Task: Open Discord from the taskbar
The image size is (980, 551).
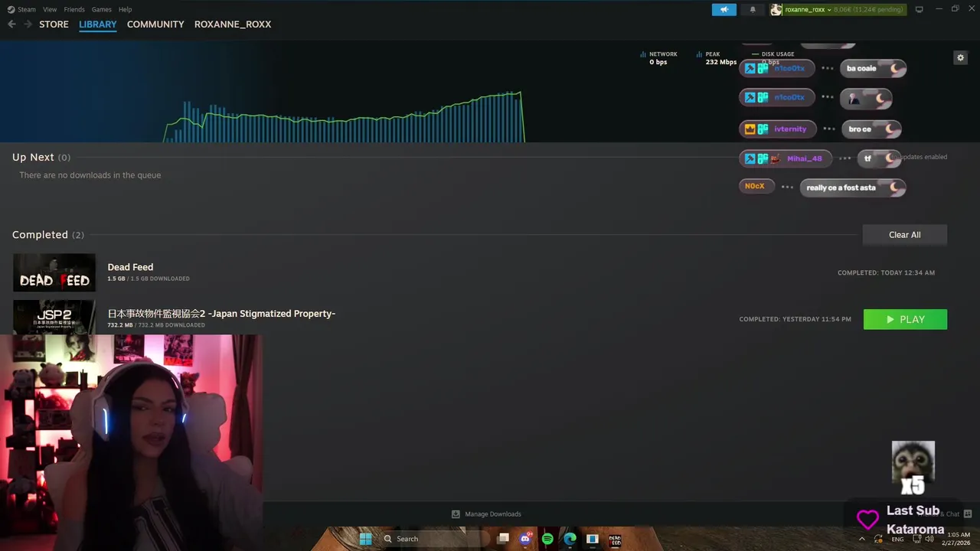Action: coord(525,539)
